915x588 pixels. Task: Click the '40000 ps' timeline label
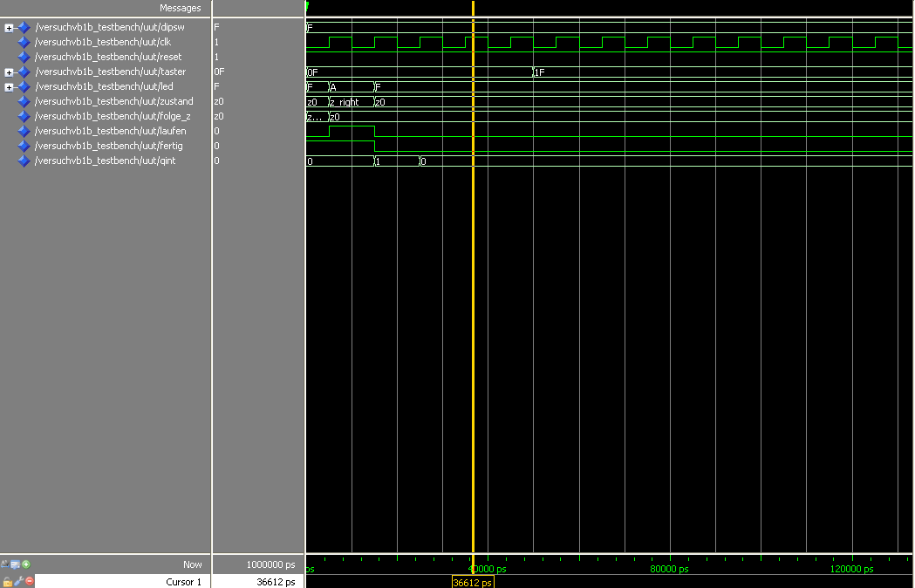click(x=488, y=569)
